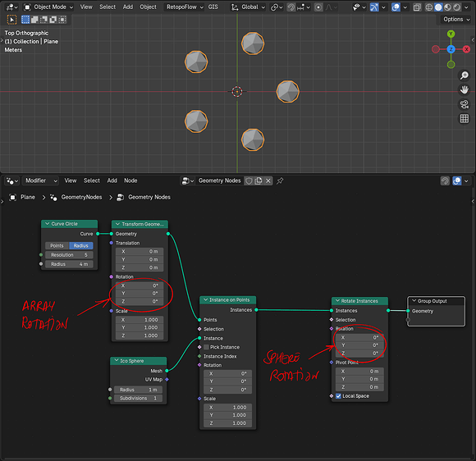Adjust the Curve Circle Radius 4 m field
This screenshot has height=461, width=476.
pyautogui.click(x=69, y=264)
